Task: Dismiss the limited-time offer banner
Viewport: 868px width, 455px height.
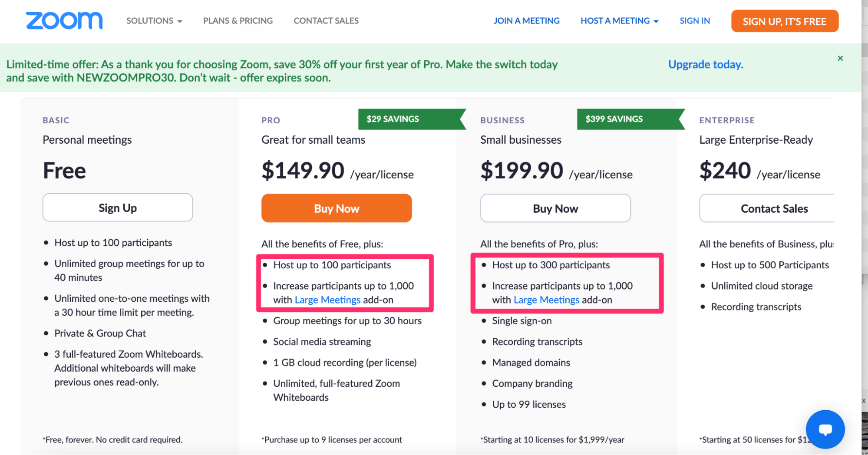Action: 840,58
